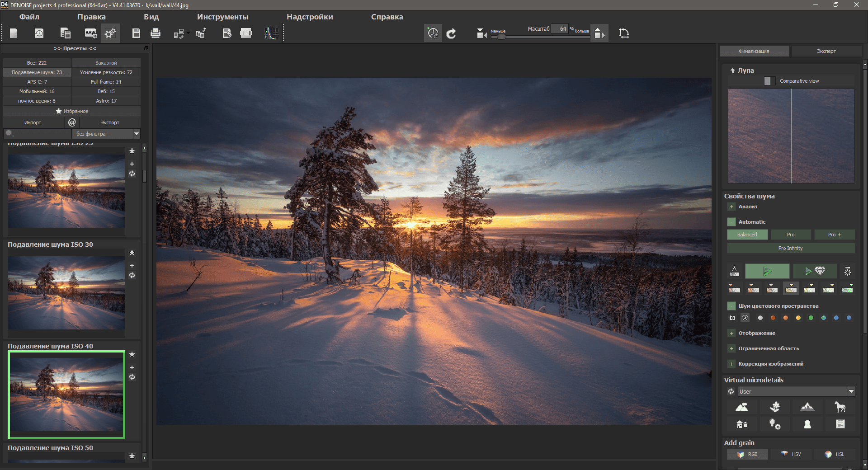
Task: Select the green color noise dot
Action: pyautogui.click(x=811, y=318)
